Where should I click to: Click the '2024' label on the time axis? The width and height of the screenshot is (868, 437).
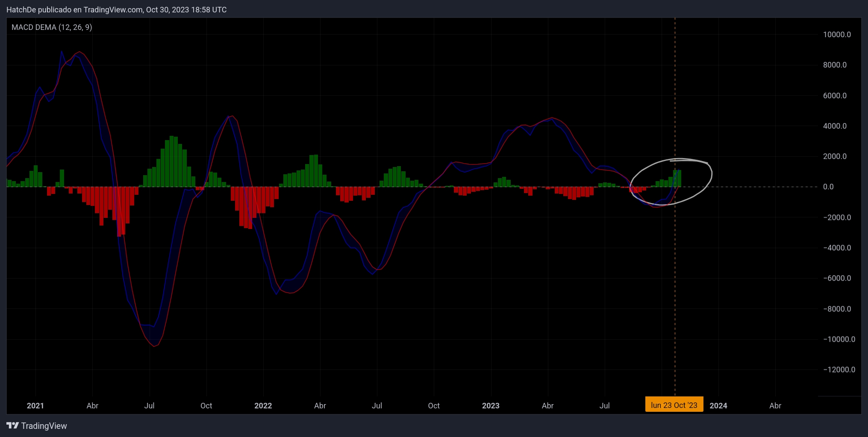[x=718, y=406]
